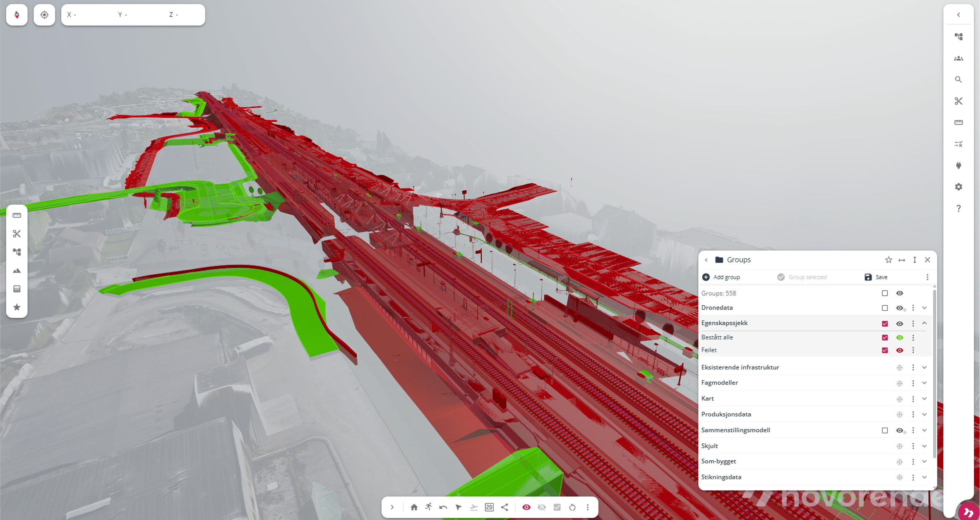The width and height of the screenshot is (980, 520).
Task: Open Groups panel three-dot menu beside Save
Action: pos(927,277)
